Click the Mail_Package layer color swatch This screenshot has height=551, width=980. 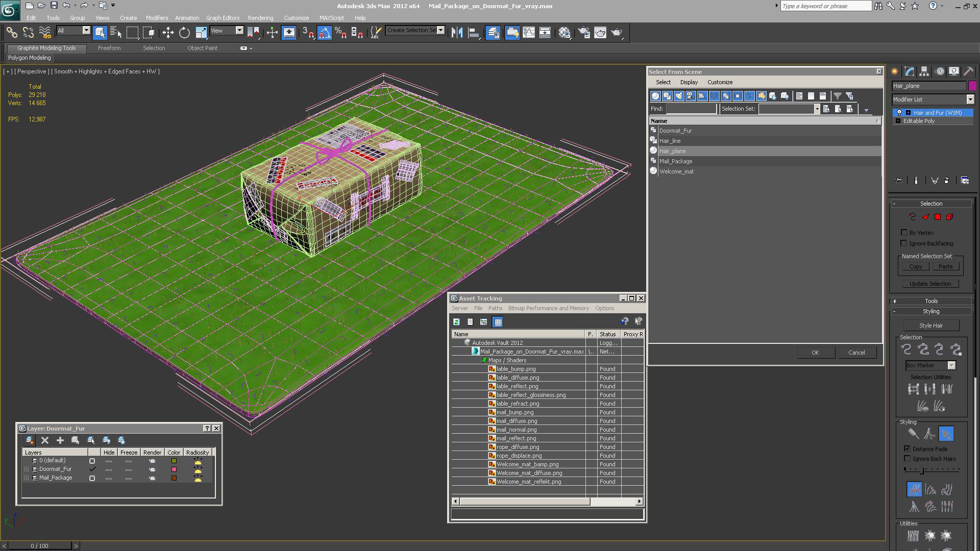[x=174, y=478]
